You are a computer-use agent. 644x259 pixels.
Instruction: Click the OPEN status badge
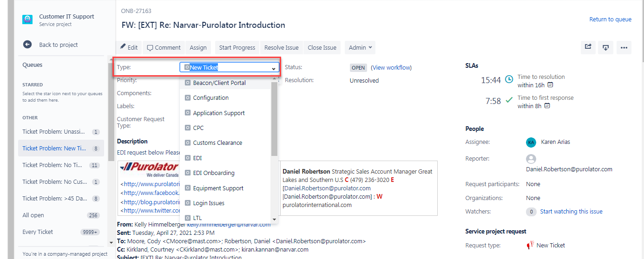click(358, 67)
